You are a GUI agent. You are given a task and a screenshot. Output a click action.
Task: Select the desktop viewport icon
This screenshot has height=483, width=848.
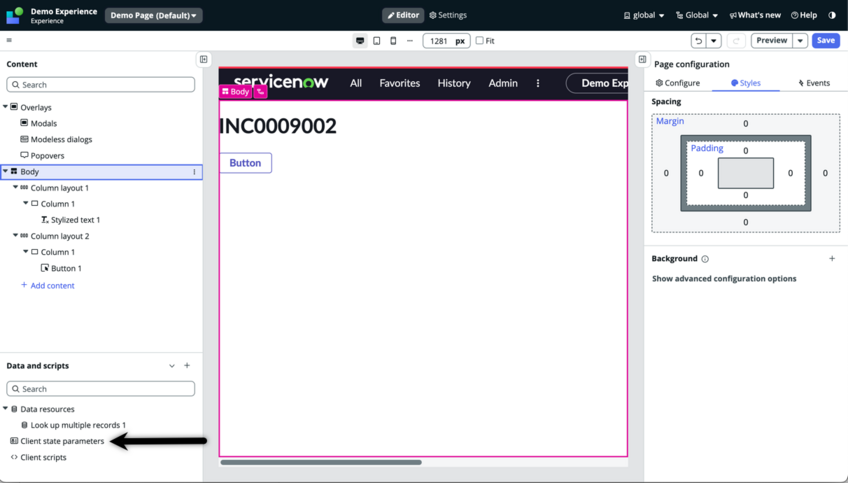(x=360, y=41)
